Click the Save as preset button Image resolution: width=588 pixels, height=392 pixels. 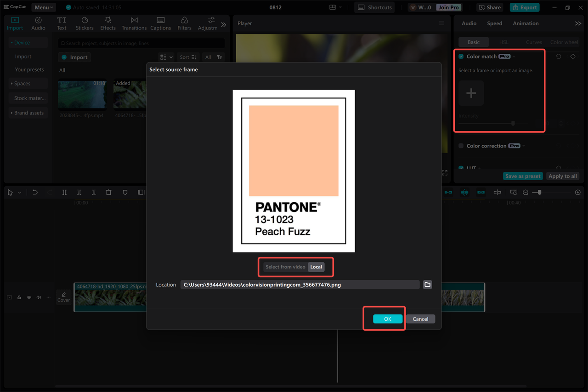click(x=523, y=176)
